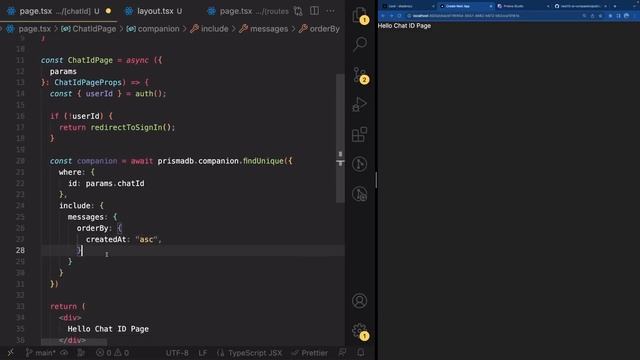Viewport: 640px width, 360px height.
Task: Click 'createdAt' property in the code
Action: [x=106, y=239]
